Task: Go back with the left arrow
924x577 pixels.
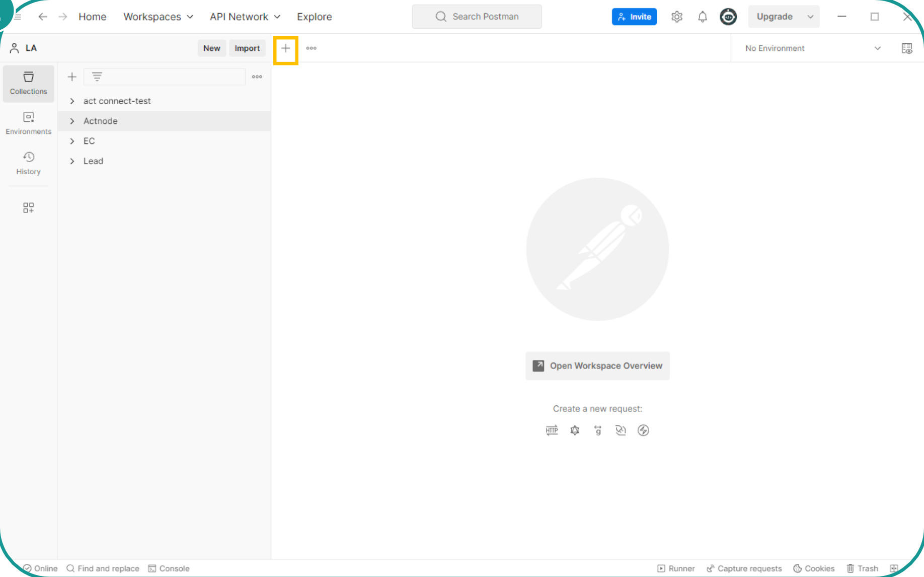Action: (43, 17)
